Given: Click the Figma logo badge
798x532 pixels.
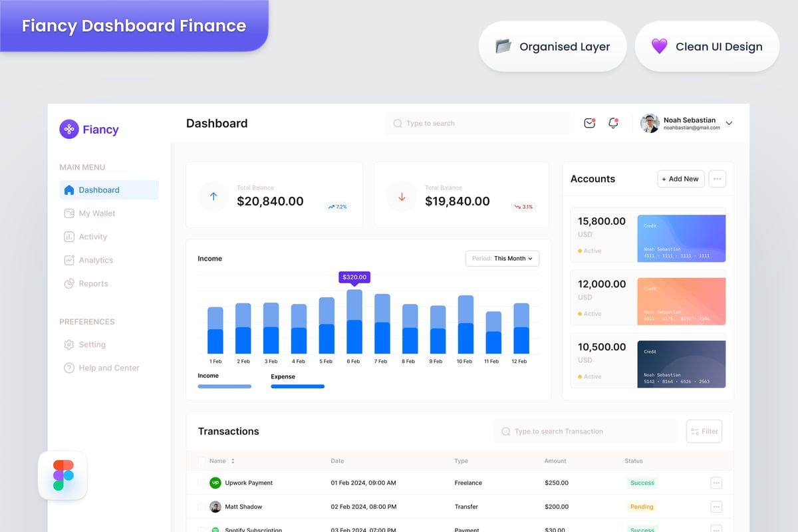Looking at the screenshot, I should pos(63,475).
